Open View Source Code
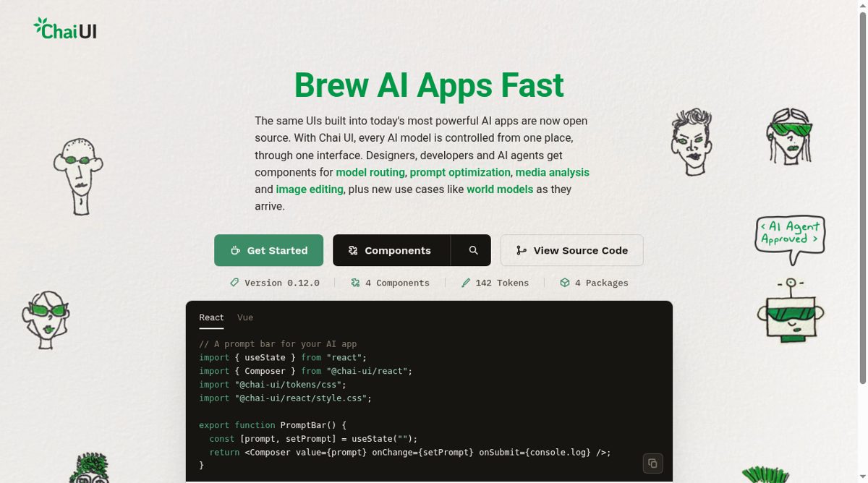Viewport: 868px width, 483px height. click(571, 250)
